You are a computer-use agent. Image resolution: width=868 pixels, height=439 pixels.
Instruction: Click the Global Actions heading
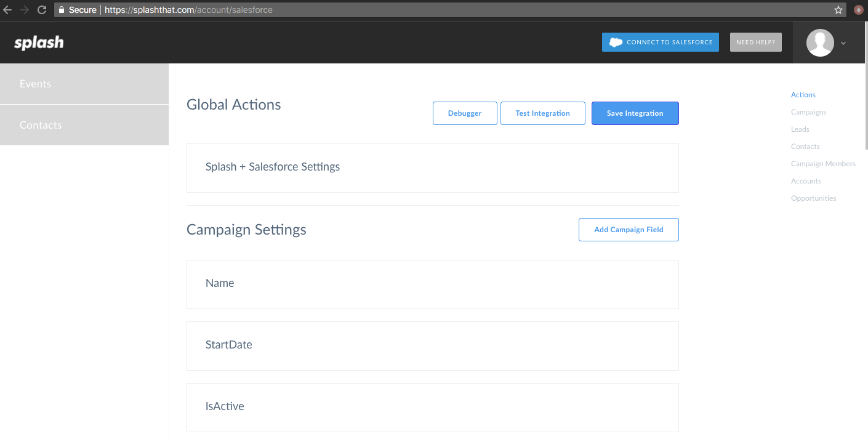coord(234,105)
